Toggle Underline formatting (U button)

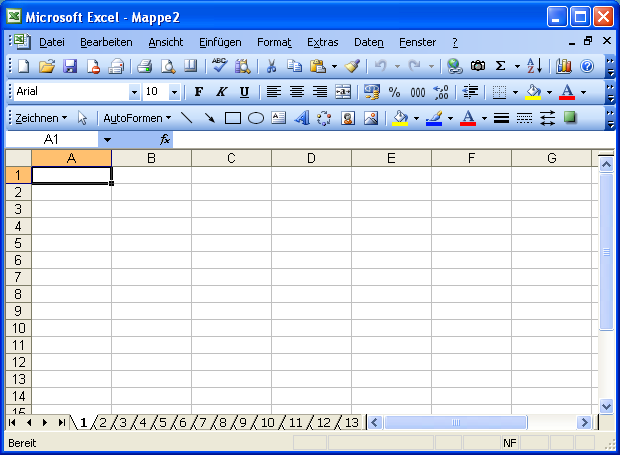[243, 92]
